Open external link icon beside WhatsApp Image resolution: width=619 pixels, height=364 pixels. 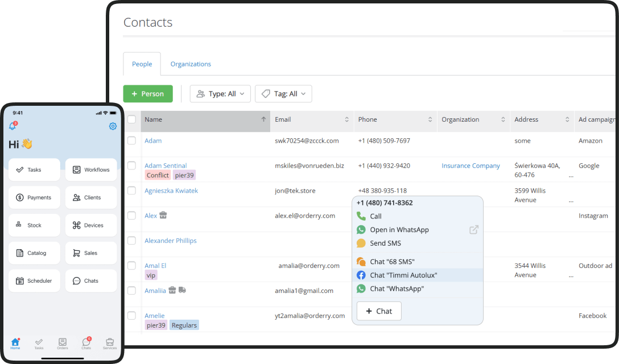[x=473, y=230]
